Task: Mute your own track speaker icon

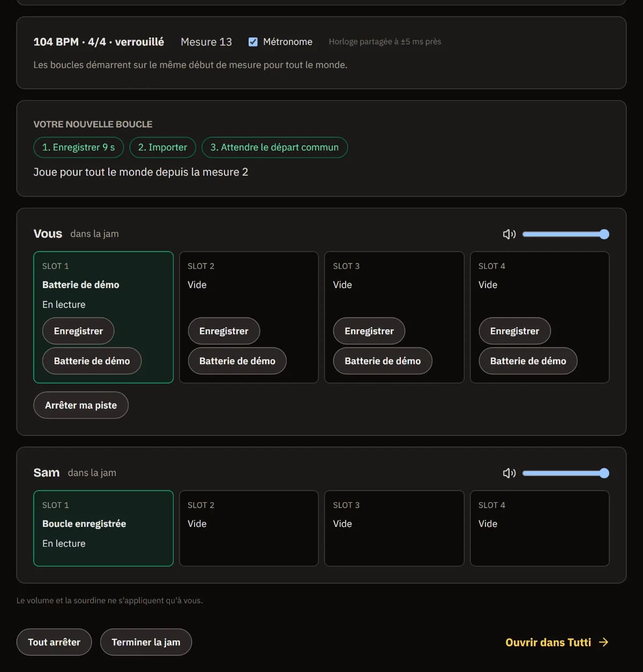Action: (x=509, y=234)
